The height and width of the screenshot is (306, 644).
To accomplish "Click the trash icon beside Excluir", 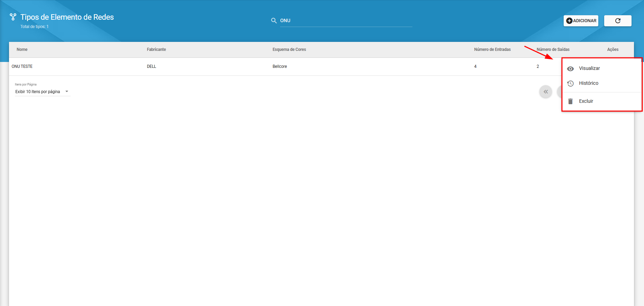I will pos(571,101).
